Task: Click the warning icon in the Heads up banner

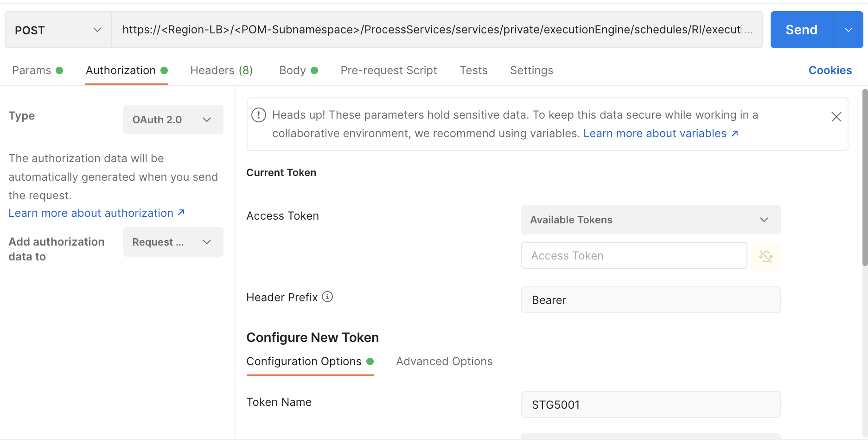Action: coord(258,115)
